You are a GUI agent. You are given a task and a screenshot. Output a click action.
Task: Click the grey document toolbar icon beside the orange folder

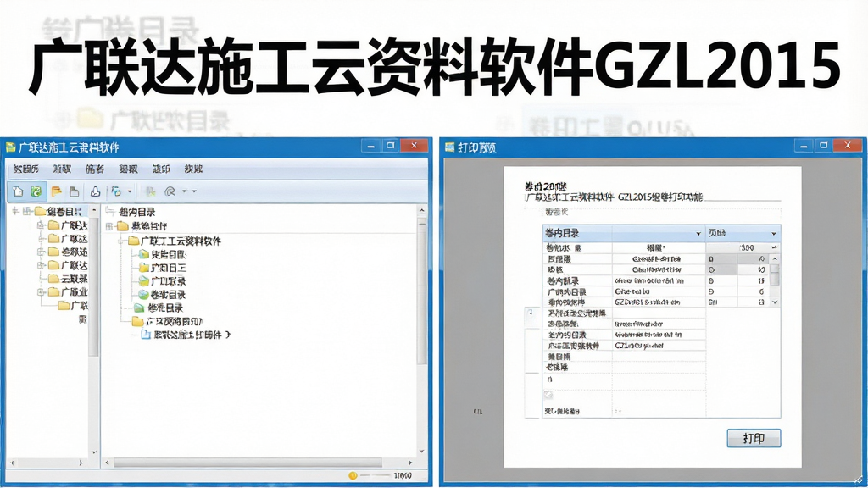coord(74,191)
